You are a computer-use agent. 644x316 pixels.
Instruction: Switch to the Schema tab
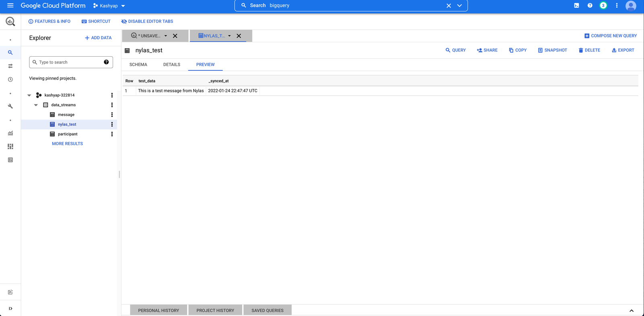tap(138, 65)
